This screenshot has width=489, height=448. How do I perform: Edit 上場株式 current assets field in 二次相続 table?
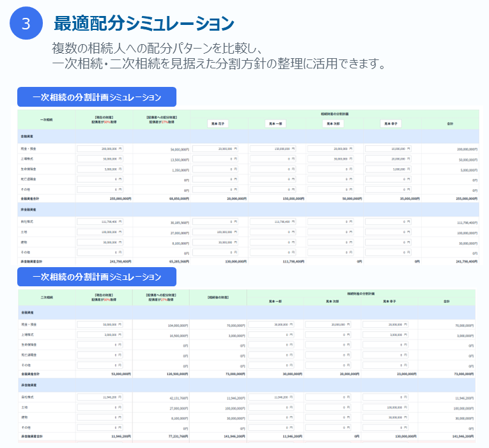[x=100, y=335]
